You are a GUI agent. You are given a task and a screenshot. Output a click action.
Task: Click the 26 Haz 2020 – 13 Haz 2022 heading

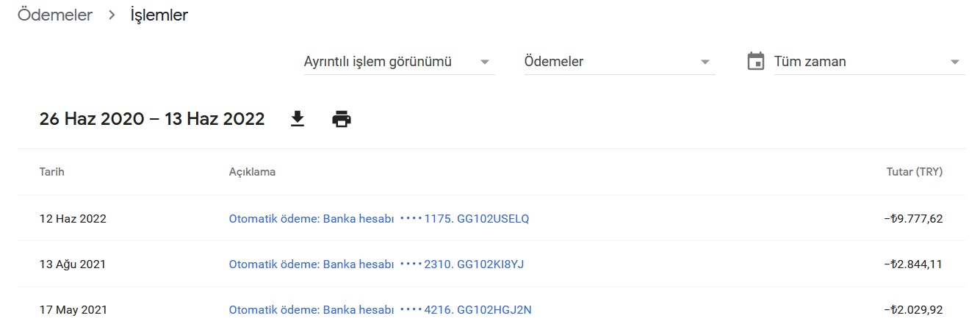tap(152, 119)
